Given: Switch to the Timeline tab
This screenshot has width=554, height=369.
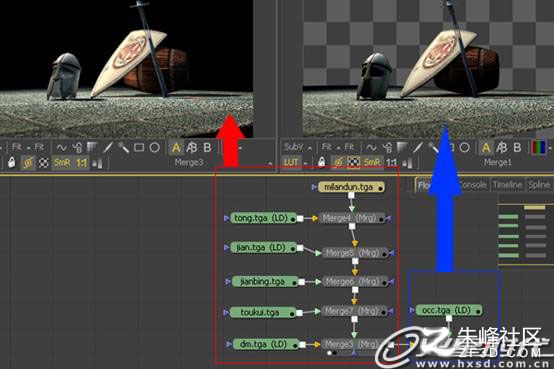Looking at the screenshot, I should pyautogui.click(x=507, y=185).
